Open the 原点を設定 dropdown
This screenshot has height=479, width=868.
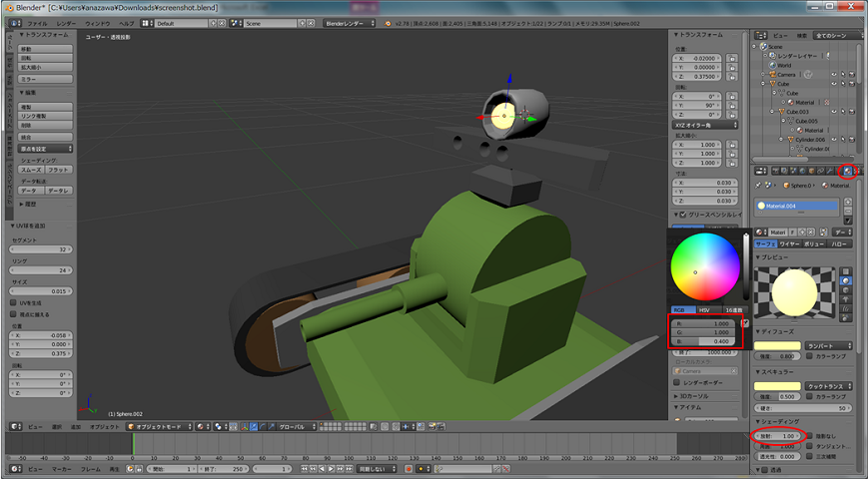click(45, 148)
